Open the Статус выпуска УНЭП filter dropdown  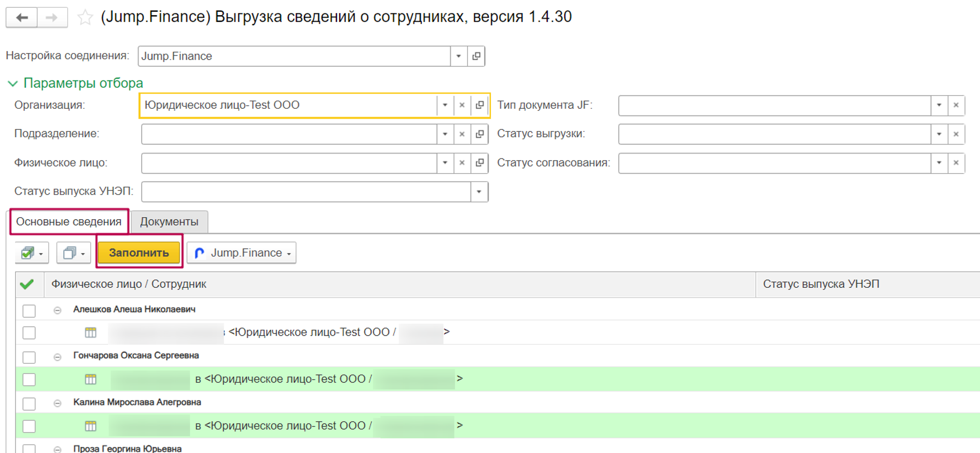pos(479,192)
